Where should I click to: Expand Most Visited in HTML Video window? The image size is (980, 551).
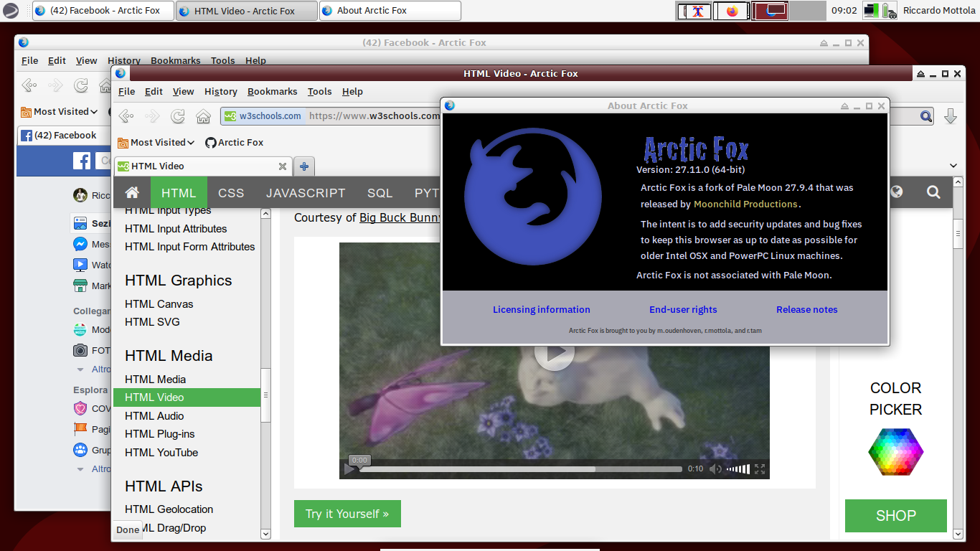tap(156, 142)
